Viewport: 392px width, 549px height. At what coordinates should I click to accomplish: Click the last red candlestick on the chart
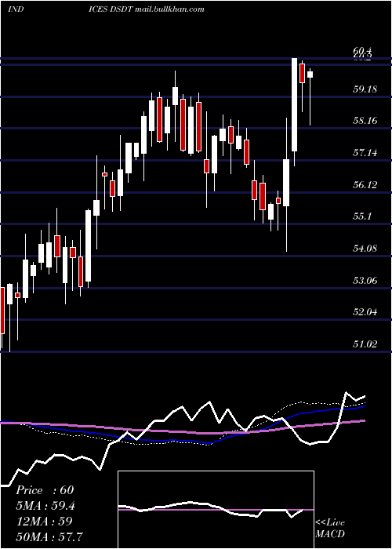(x=303, y=73)
